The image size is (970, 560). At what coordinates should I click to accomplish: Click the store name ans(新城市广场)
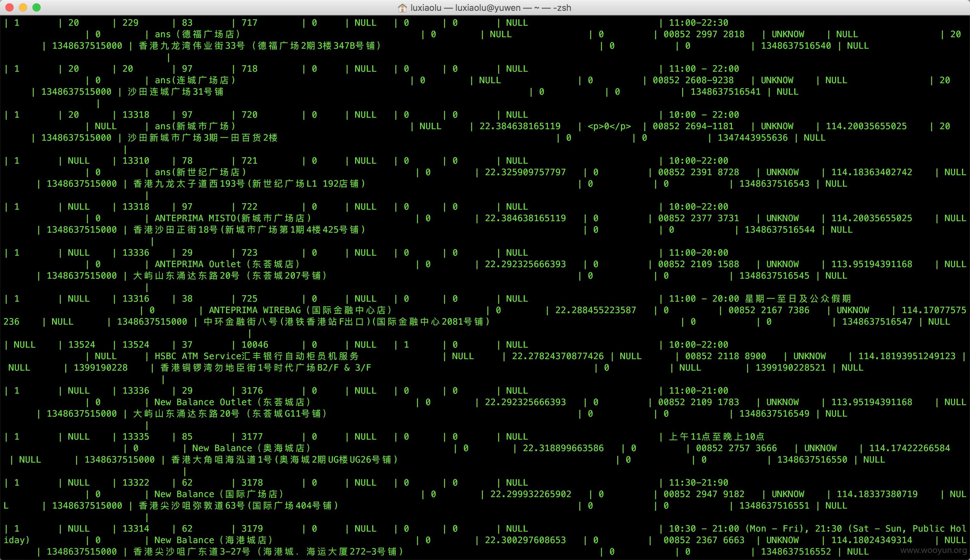click(195, 126)
